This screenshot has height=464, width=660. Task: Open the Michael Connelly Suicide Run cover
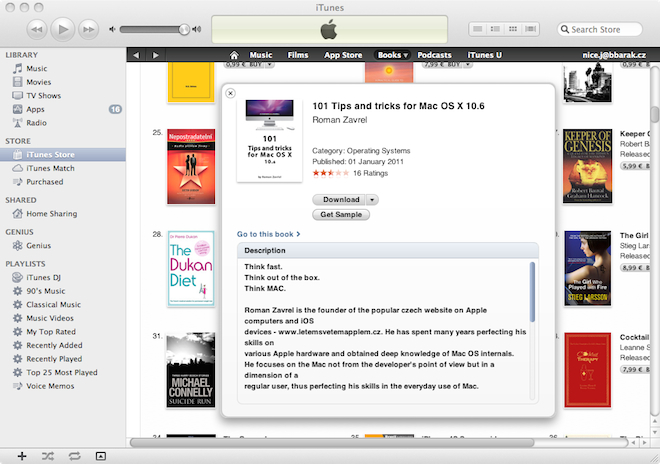[x=191, y=370]
